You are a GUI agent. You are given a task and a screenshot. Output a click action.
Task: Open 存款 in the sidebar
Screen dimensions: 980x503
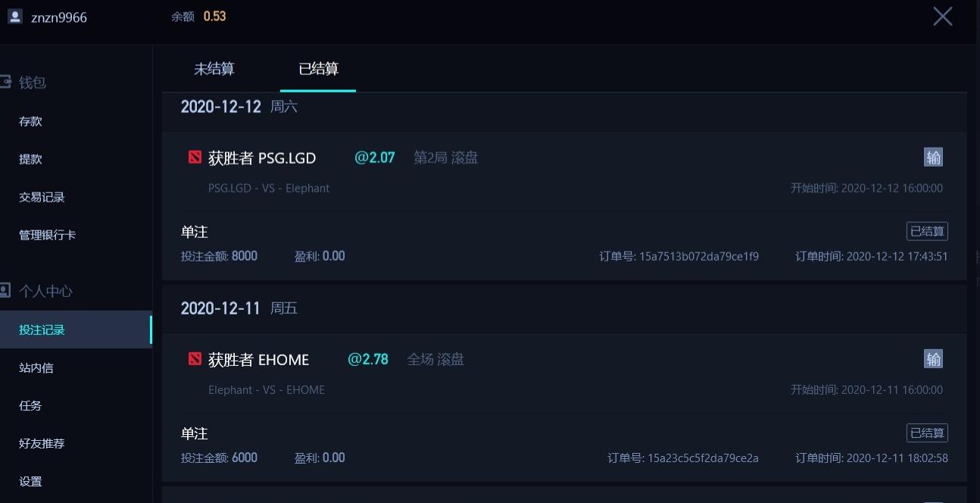coord(32,121)
